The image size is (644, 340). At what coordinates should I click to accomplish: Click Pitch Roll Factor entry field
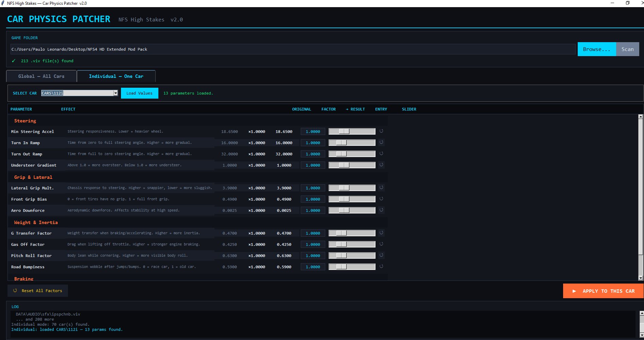pos(313,256)
